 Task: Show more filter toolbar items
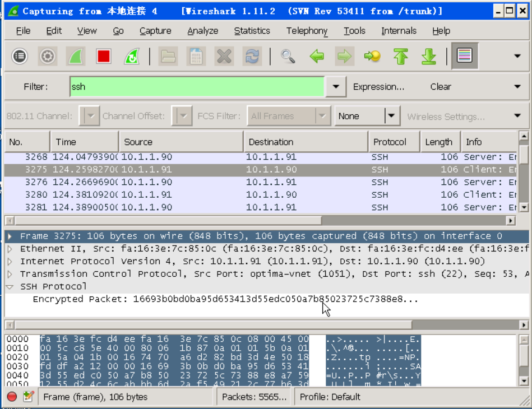[x=517, y=87]
